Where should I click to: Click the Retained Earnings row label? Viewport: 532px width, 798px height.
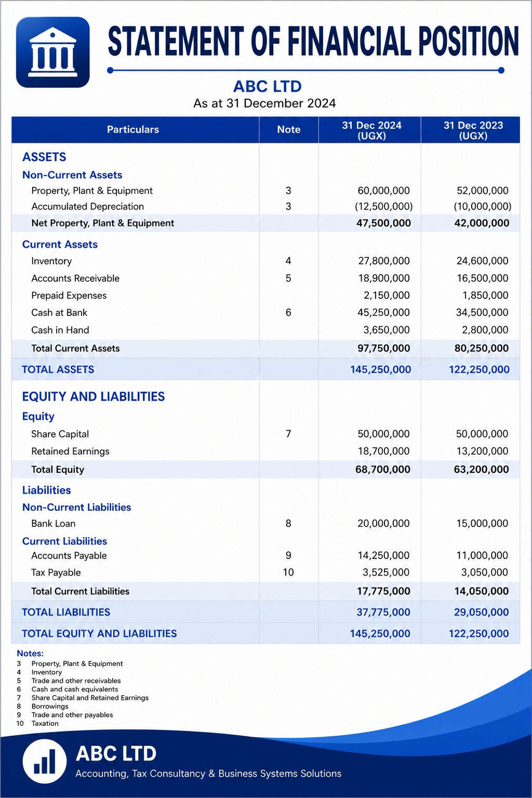(x=70, y=451)
